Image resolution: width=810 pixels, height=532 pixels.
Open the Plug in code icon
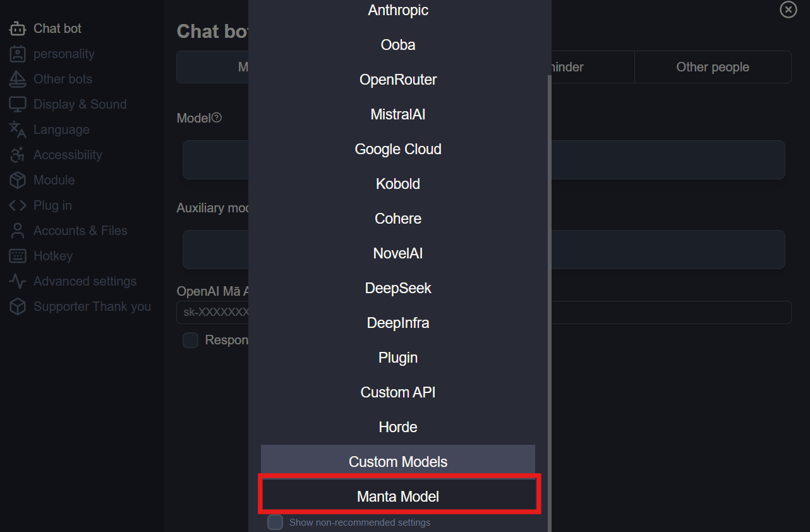click(17, 205)
